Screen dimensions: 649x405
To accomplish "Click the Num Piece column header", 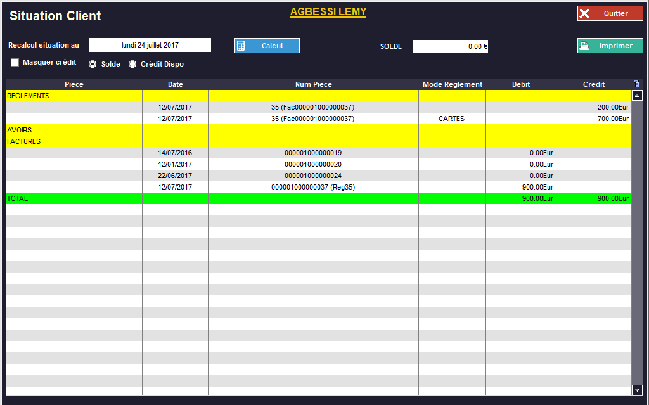I will [x=313, y=84].
